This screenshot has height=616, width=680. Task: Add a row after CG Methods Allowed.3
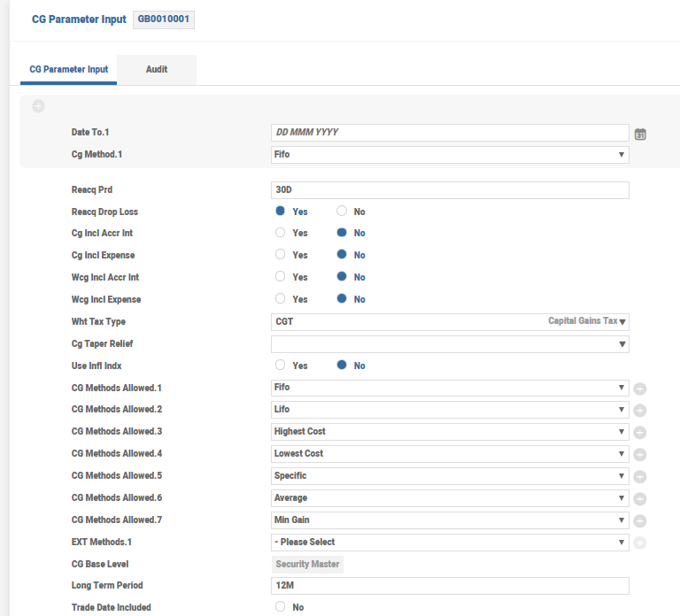pyautogui.click(x=640, y=432)
